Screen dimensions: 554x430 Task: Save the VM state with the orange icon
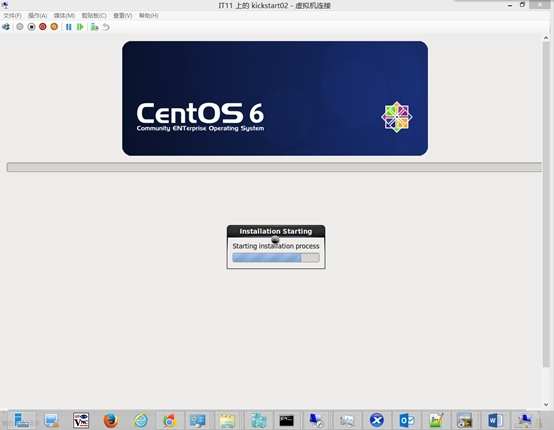54,27
